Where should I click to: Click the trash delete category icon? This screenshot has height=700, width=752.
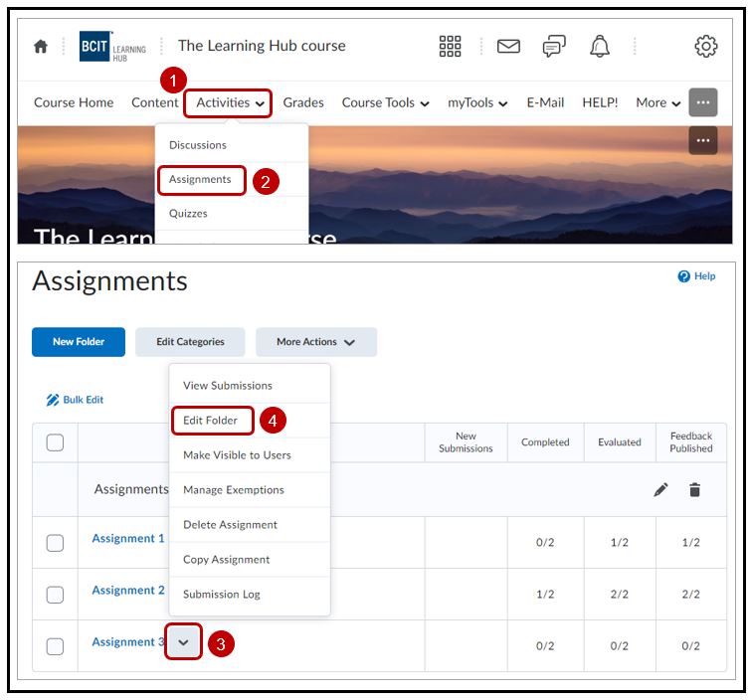tap(694, 490)
